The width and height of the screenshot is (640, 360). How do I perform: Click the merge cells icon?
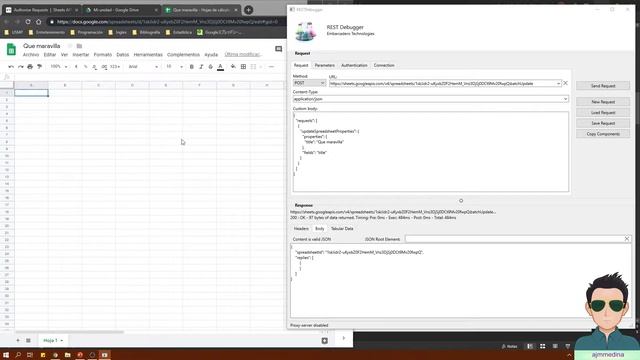(x=253, y=67)
